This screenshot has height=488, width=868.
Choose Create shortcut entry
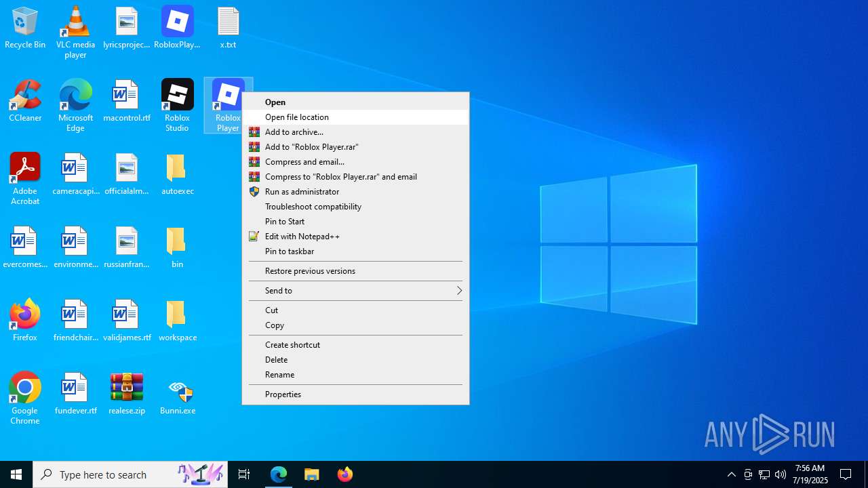pyautogui.click(x=355, y=345)
